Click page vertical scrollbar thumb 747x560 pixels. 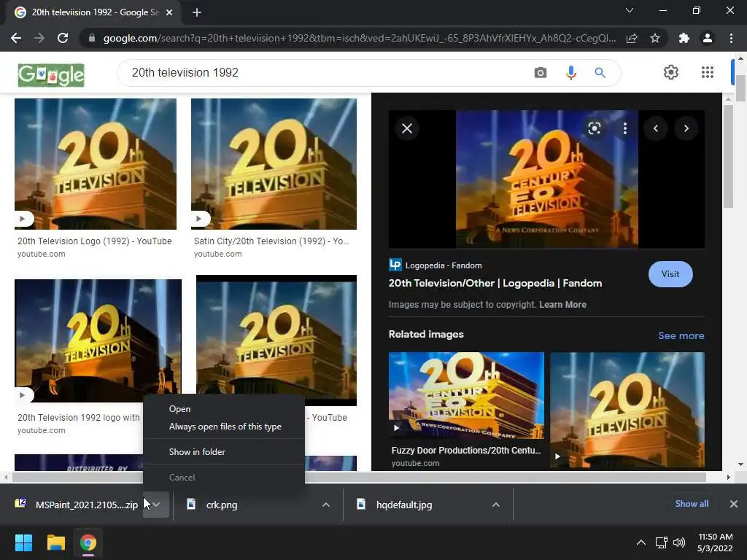click(x=740, y=88)
